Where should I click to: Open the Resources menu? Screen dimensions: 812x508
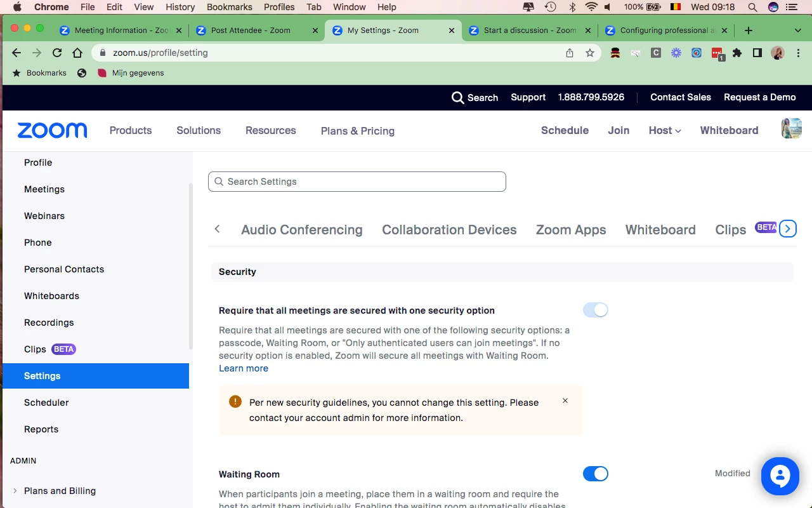[271, 130]
